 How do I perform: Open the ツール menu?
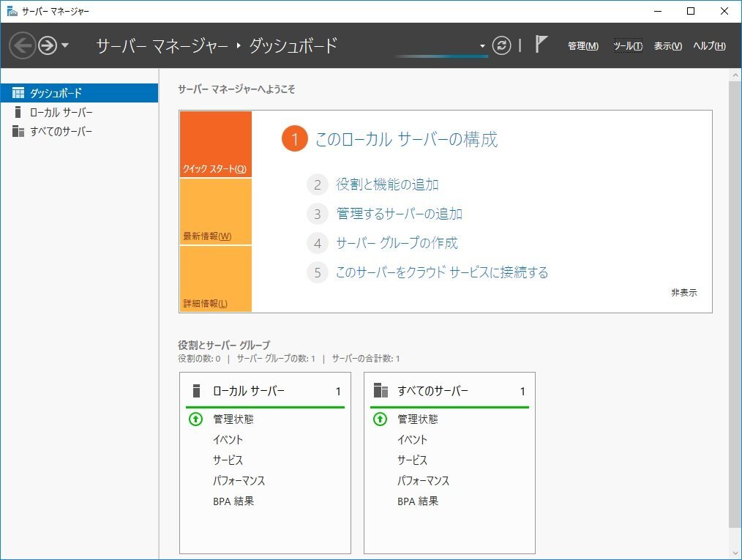[629, 45]
